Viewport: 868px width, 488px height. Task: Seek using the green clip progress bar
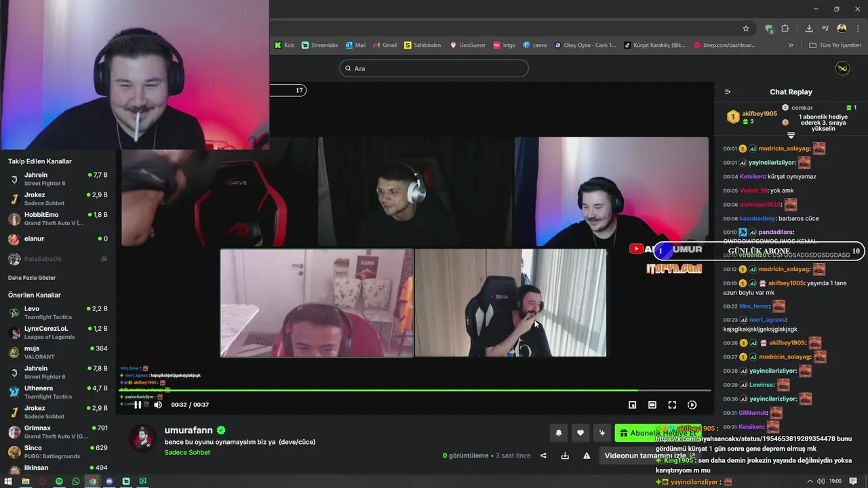coord(415,390)
